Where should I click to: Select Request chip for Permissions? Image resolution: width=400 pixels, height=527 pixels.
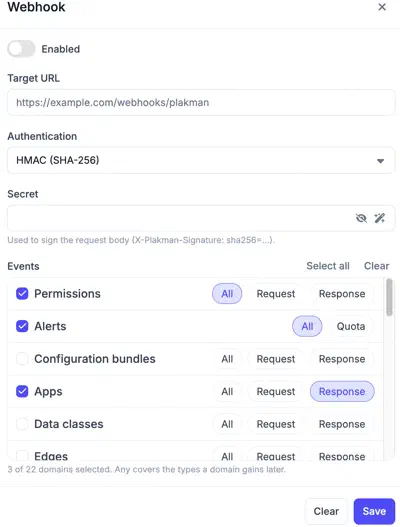point(276,293)
